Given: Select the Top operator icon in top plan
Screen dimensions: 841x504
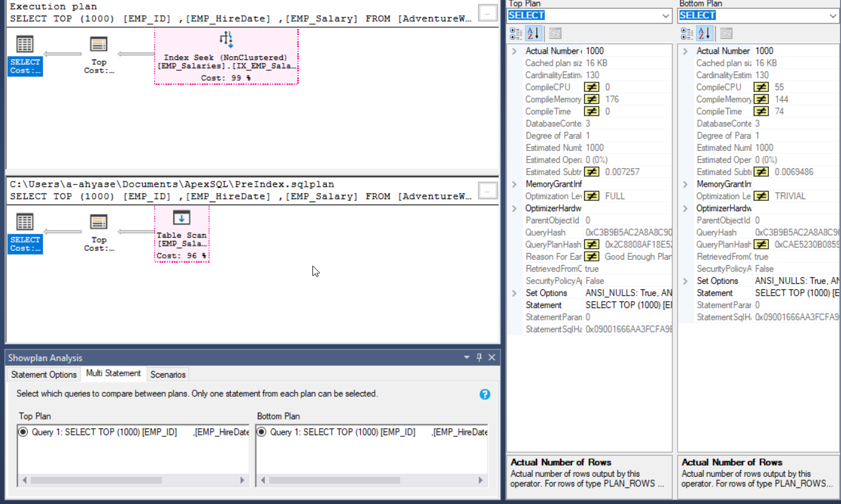Looking at the screenshot, I should pyautogui.click(x=99, y=45).
